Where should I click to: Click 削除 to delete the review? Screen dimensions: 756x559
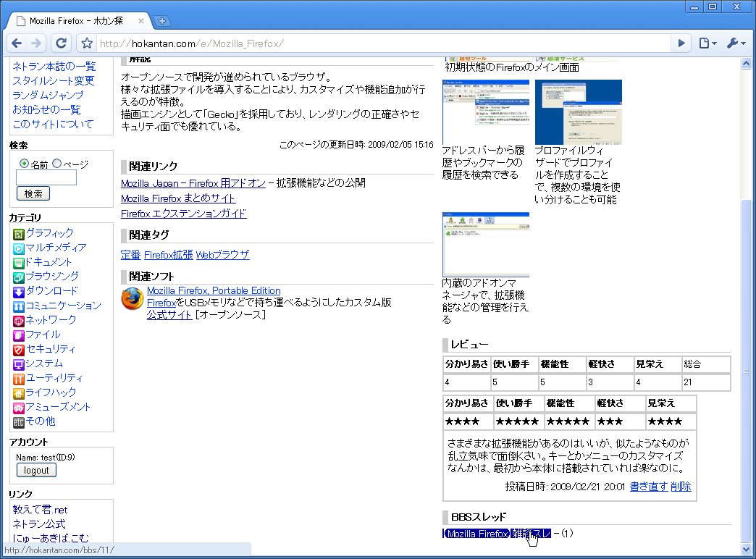[x=680, y=486]
